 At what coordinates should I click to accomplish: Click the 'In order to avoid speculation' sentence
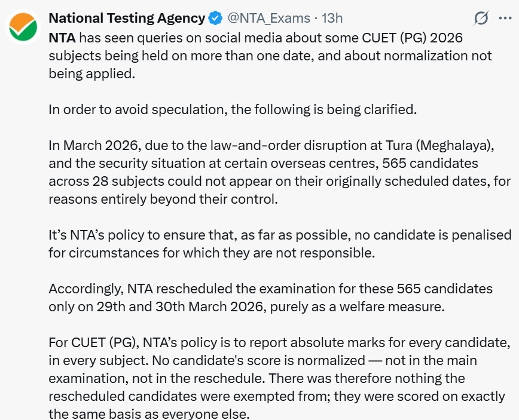233,109
